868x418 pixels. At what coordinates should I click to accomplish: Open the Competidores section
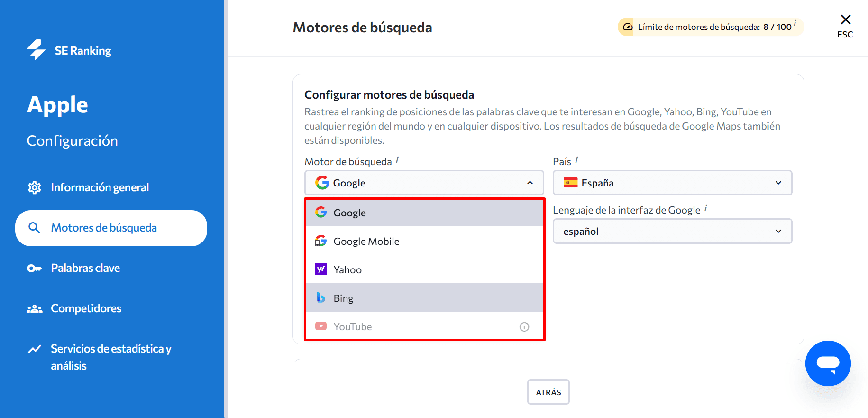[x=86, y=309]
